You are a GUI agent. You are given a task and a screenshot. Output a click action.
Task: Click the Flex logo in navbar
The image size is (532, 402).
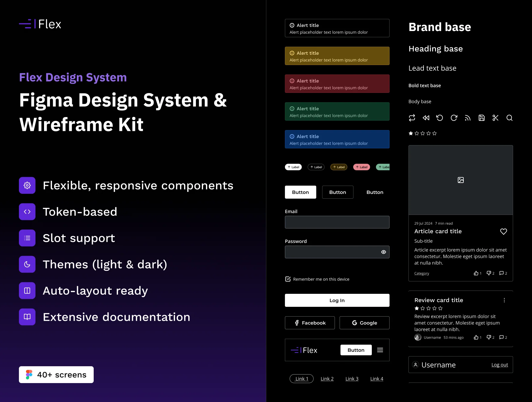[x=304, y=350]
